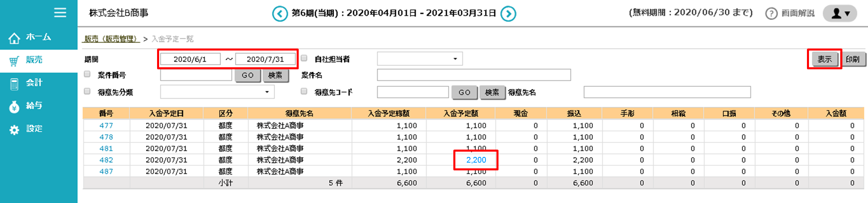Image resolution: width=868 pixels, height=203 pixels.
Task: Enable the 自社担当者 checkbox
Action: click(x=304, y=58)
